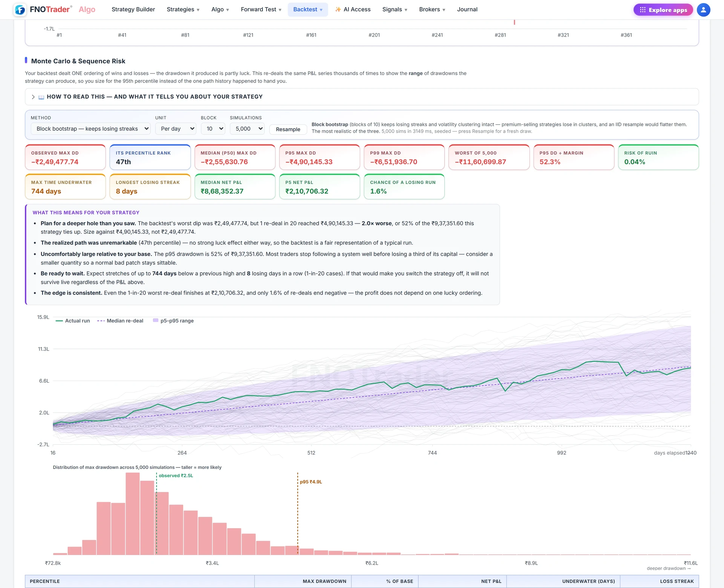Image resolution: width=724 pixels, height=588 pixels.
Task: Open the Strategies menu
Action: [x=183, y=9]
